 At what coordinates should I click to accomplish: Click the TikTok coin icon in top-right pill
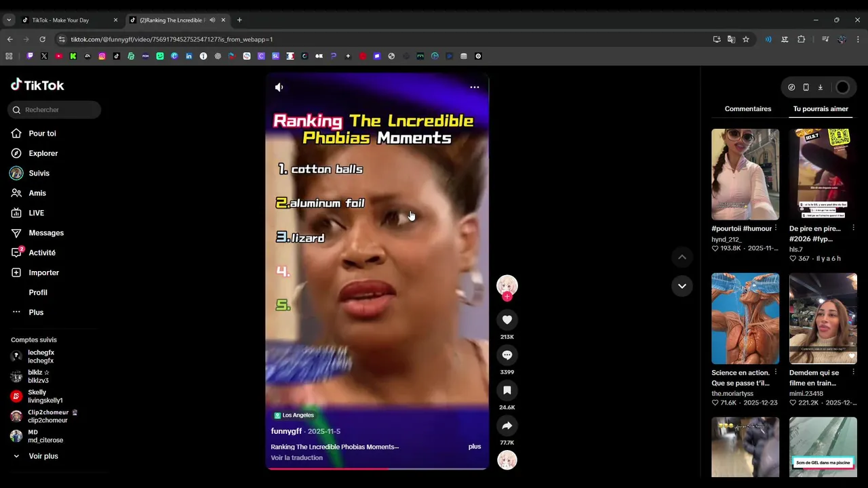click(x=791, y=87)
